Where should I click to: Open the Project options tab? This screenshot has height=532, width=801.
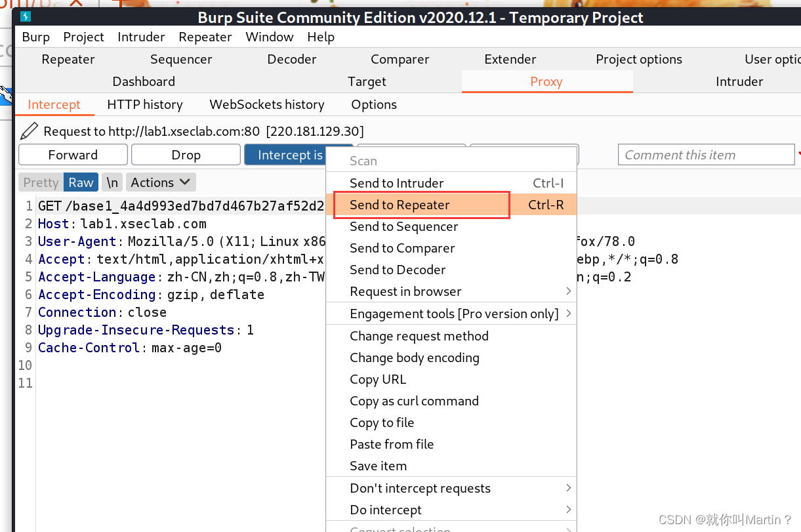point(639,59)
